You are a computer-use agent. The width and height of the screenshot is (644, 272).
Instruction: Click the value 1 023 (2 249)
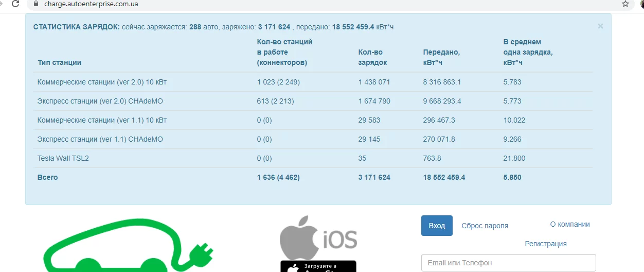(278, 82)
